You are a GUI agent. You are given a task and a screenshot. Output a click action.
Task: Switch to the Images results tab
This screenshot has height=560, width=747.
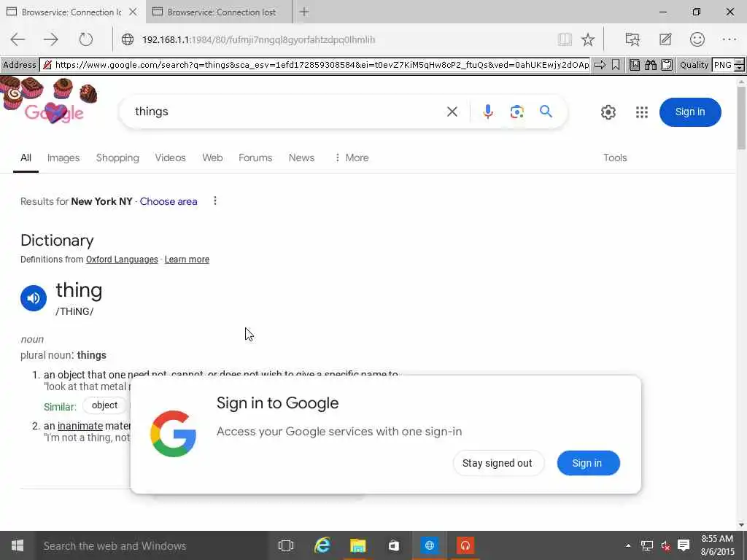coord(63,157)
